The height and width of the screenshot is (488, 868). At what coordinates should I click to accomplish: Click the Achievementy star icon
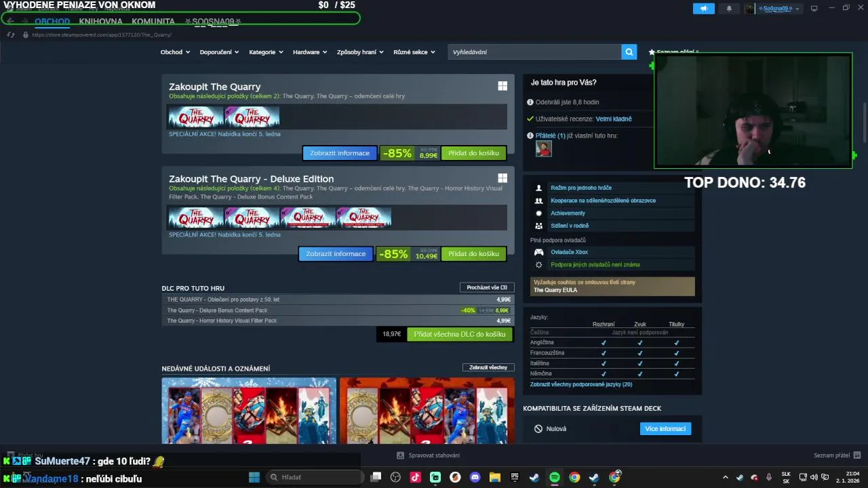coord(539,213)
